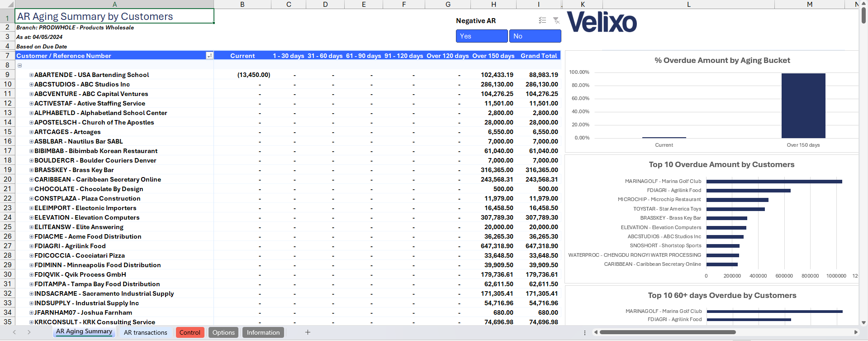868x341 pixels.
Task: Click horizontal scrollbar right arrow
Action: click(x=856, y=332)
